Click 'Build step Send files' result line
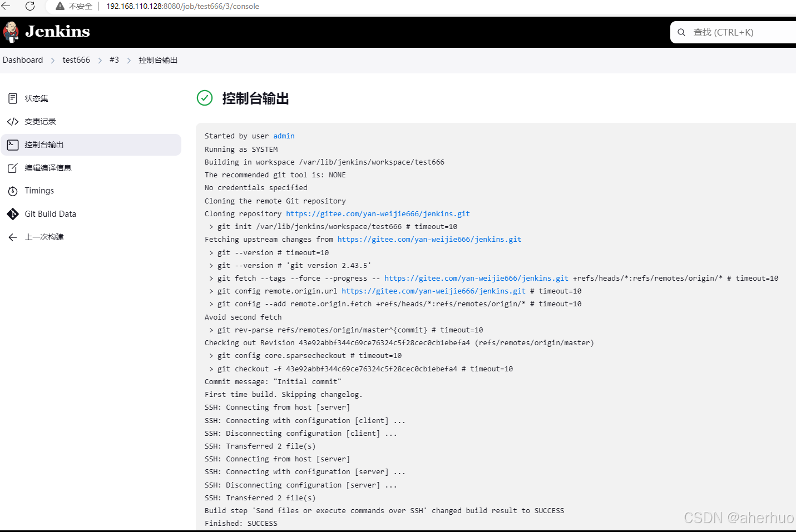 [384, 510]
